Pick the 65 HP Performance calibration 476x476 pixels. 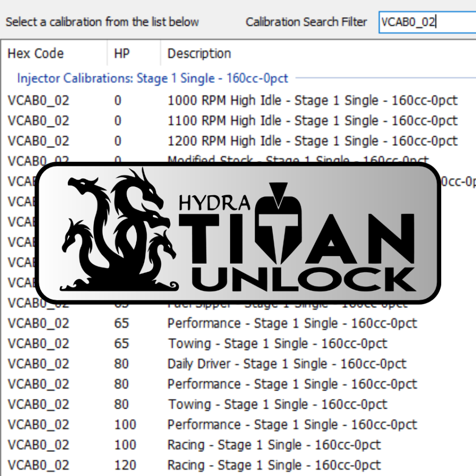292,323
